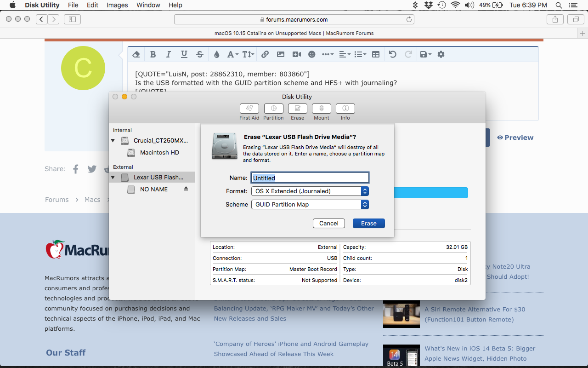
Task: Open the Wi-Fi status menu
Action: [x=455, y=5]
